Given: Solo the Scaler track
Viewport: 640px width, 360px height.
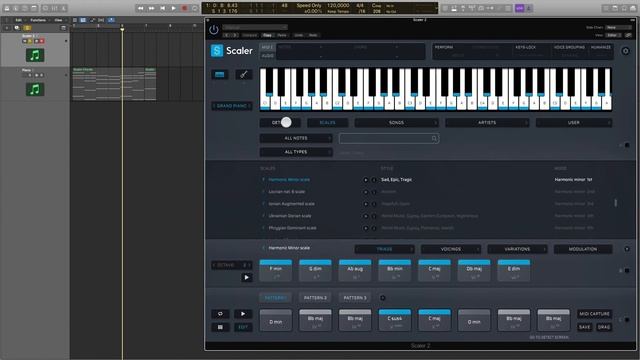Looking at the screenshot, I should (x=31, y=41).
